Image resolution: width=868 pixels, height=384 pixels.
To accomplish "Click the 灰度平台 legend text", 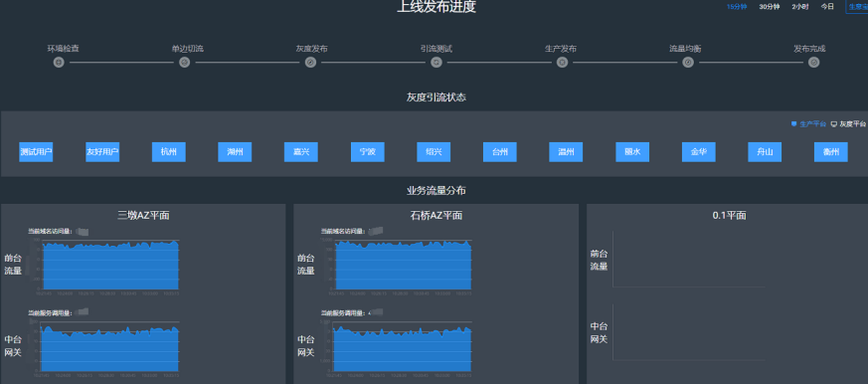I will (852, 124).
